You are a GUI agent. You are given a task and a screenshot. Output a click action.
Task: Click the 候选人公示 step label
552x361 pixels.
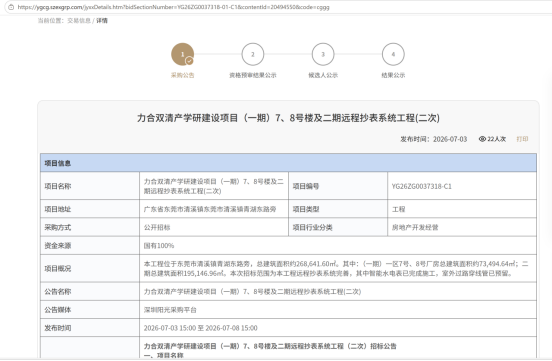coord(323,75)
